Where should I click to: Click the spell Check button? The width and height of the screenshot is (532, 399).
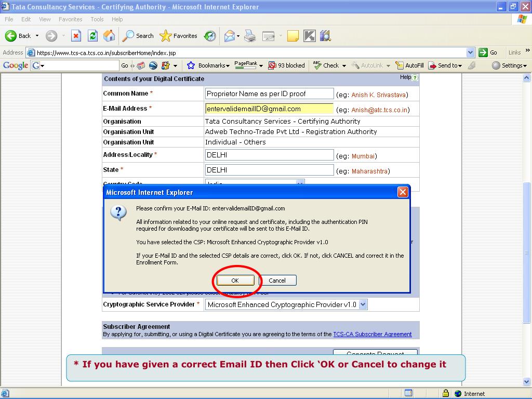326,65
